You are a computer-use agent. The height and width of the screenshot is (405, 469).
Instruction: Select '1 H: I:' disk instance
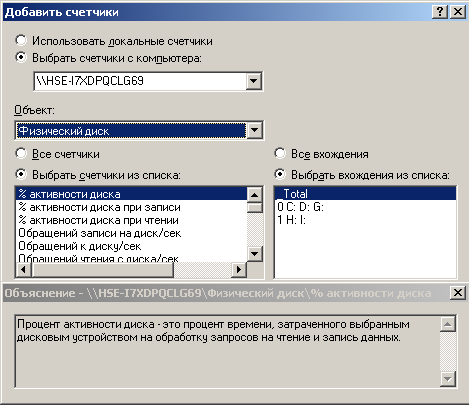tap(365, 220)
